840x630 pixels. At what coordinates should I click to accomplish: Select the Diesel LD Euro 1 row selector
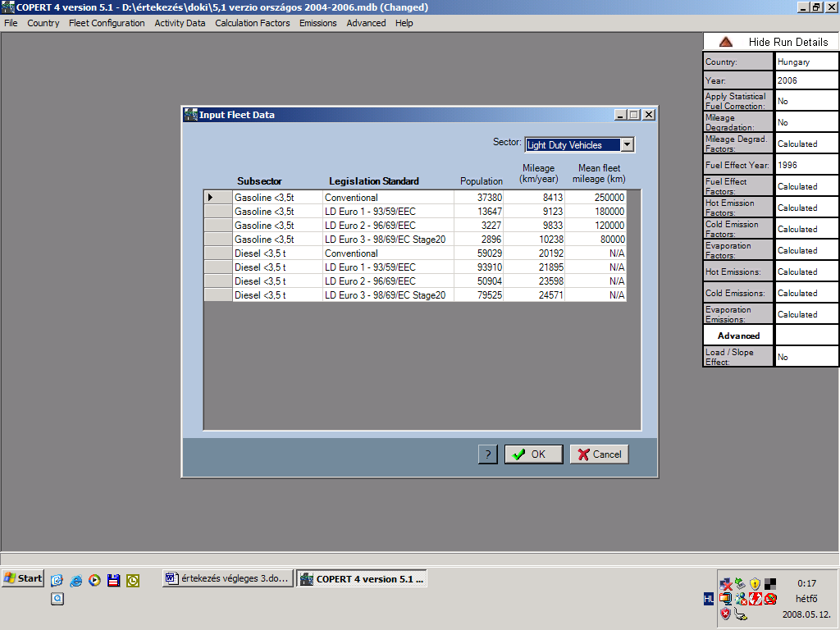218,267
